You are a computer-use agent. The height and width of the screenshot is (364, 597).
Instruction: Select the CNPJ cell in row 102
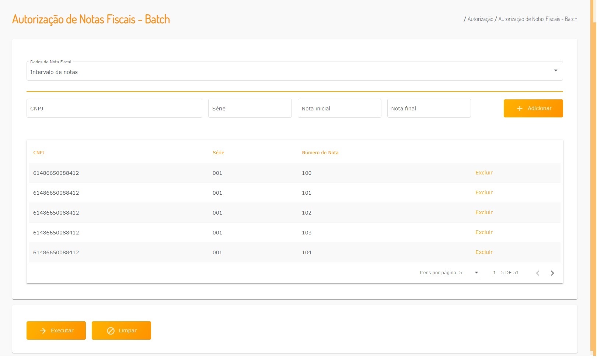coord(56,213)
